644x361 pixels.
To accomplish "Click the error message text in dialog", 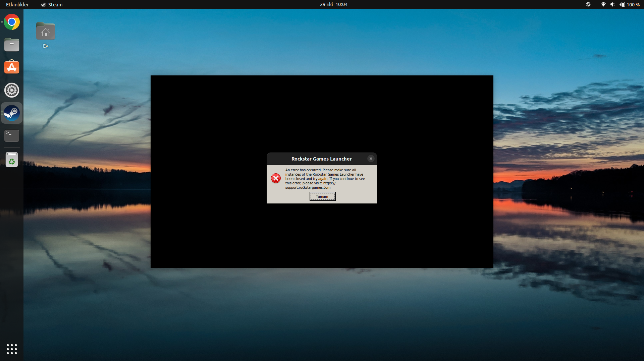I will (x=325, y=179).
